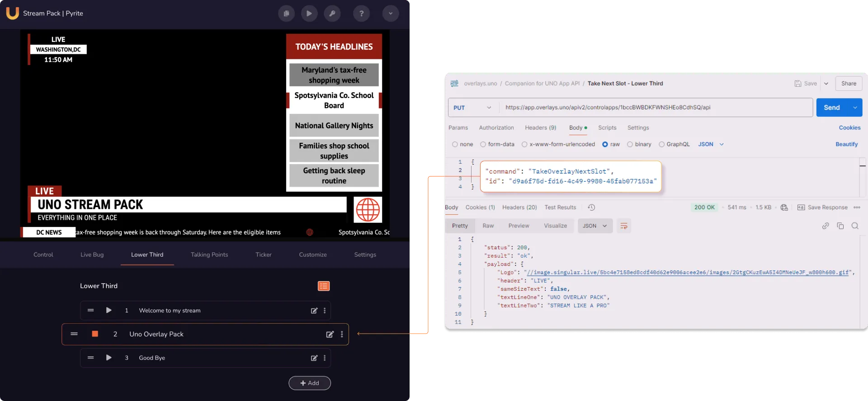Open the Cookies link
This screenshot has width=868, height=401.
click(849, 128)
